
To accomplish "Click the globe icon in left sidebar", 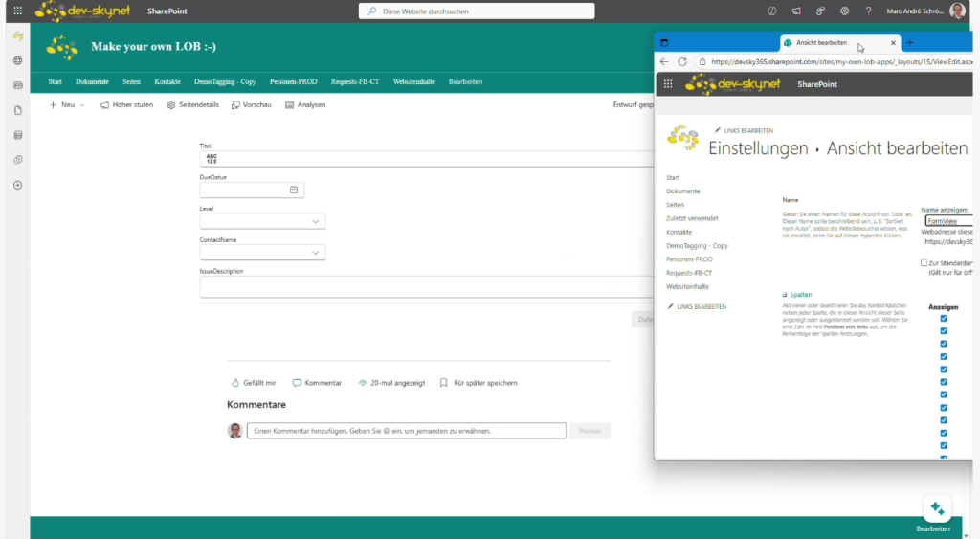I will click(x=17, y=60).
